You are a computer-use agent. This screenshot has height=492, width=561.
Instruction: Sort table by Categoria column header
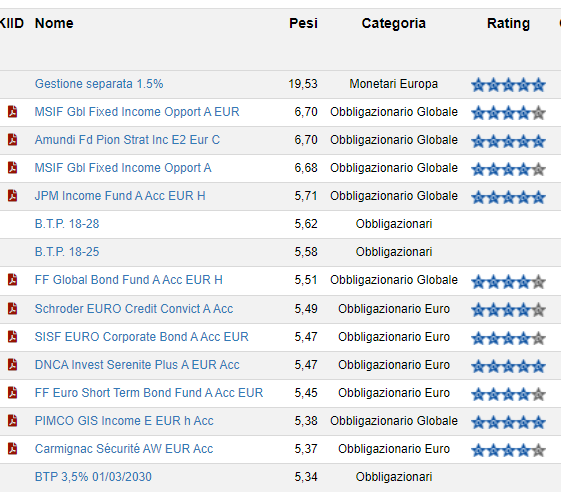coord(394,23)
